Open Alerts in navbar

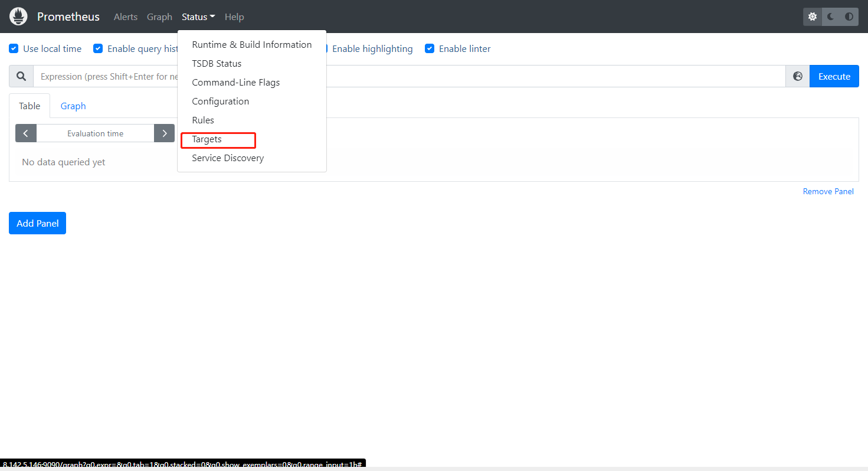(x=126, y=17)
